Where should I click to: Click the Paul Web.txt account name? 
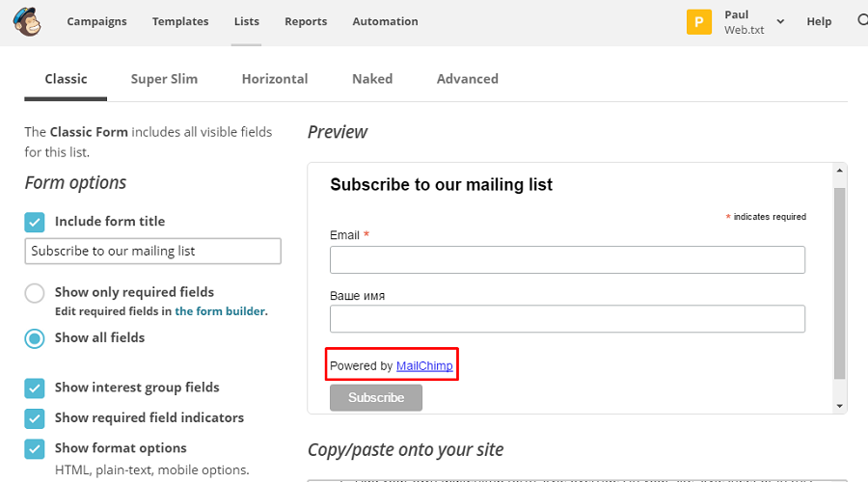[x=744, y=22]
